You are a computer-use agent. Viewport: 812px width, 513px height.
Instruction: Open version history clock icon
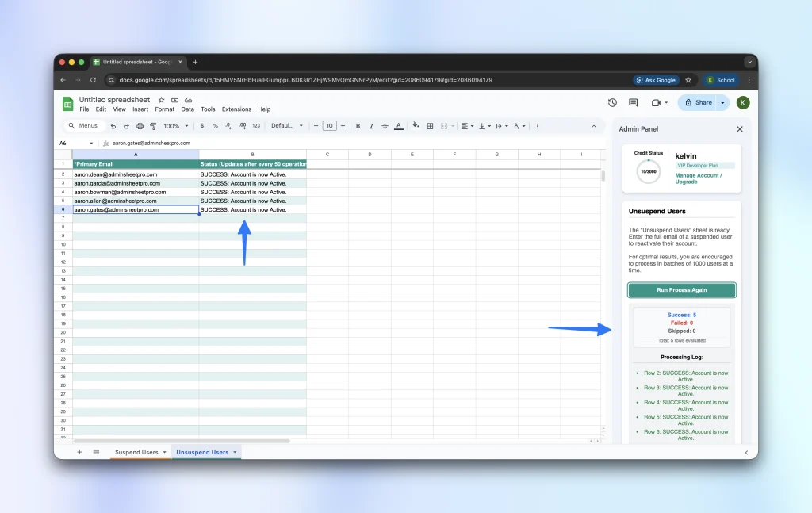[x=612, y=102]
